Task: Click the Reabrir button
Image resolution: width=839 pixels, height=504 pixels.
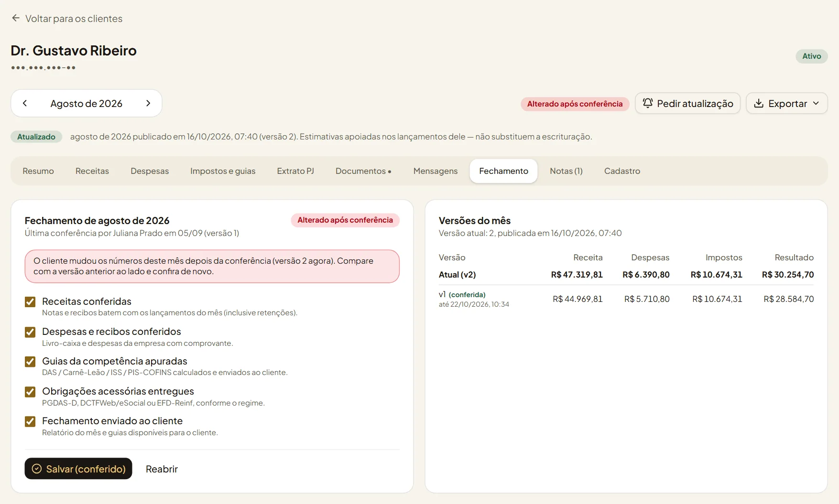Action: (x=162, y=469)
